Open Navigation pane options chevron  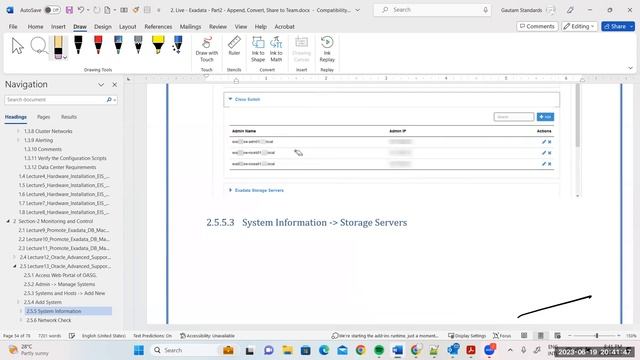pyautogui.click(x=101, y=85)
